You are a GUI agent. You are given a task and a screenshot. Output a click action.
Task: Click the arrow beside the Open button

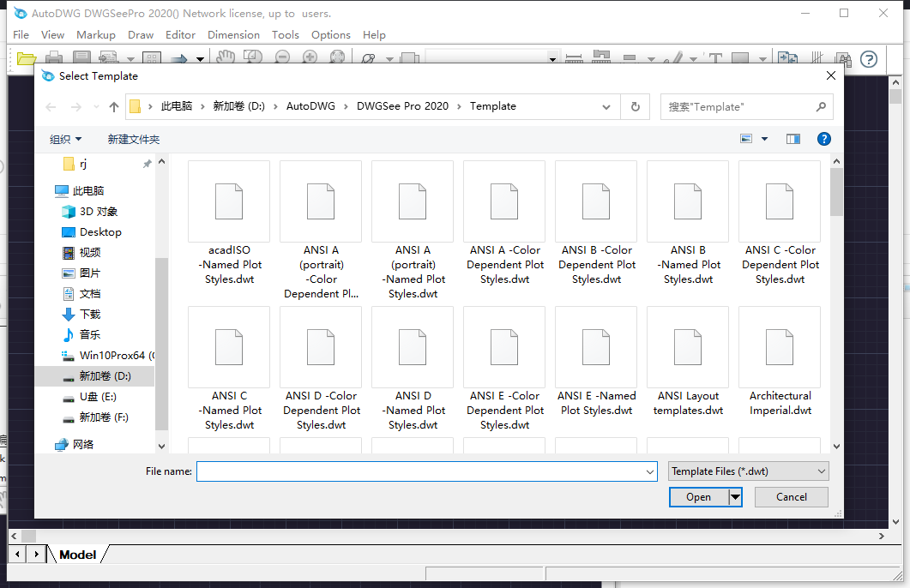coord(735,497)
